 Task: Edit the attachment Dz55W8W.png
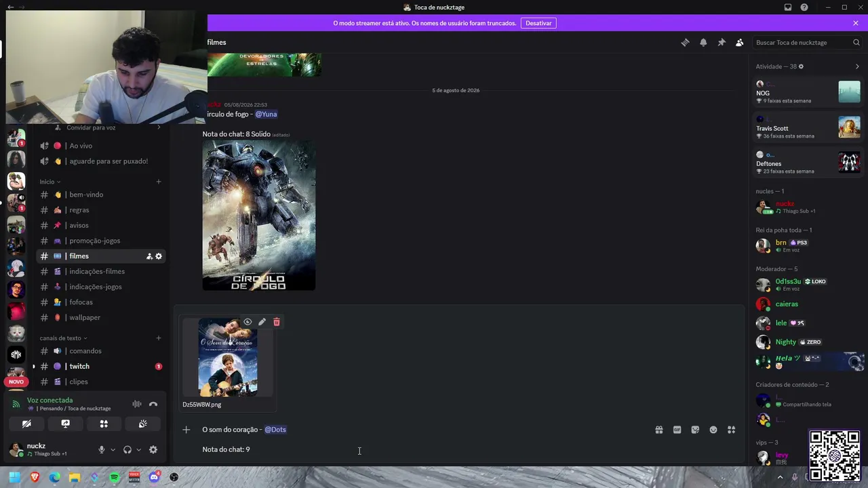click(262, 322)
